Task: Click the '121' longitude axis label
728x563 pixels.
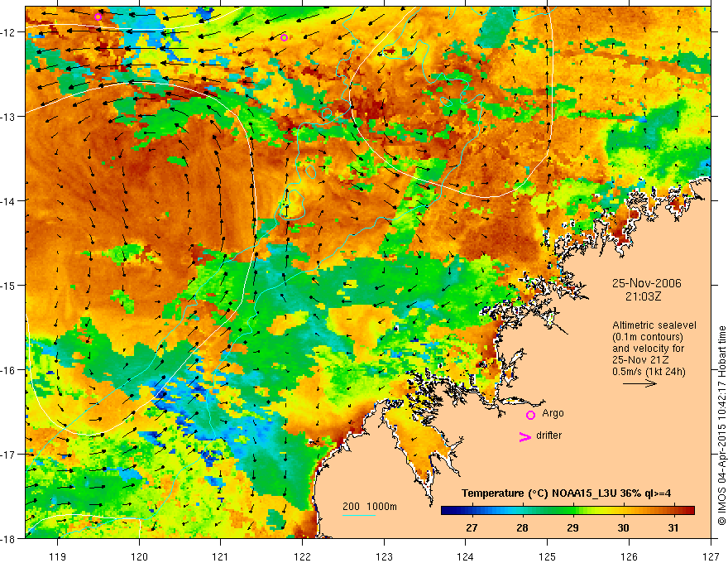Action: coord(221,556)
